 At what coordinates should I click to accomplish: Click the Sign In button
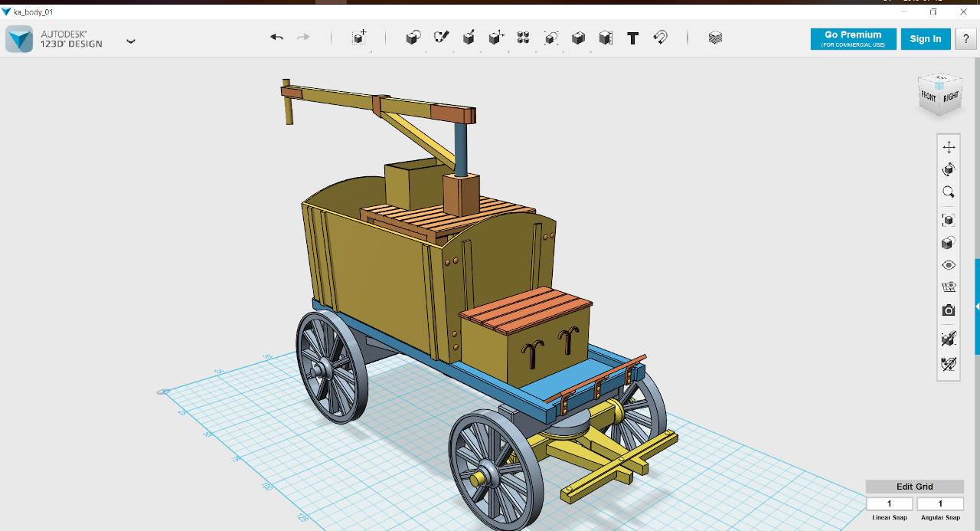pos(926,39)
